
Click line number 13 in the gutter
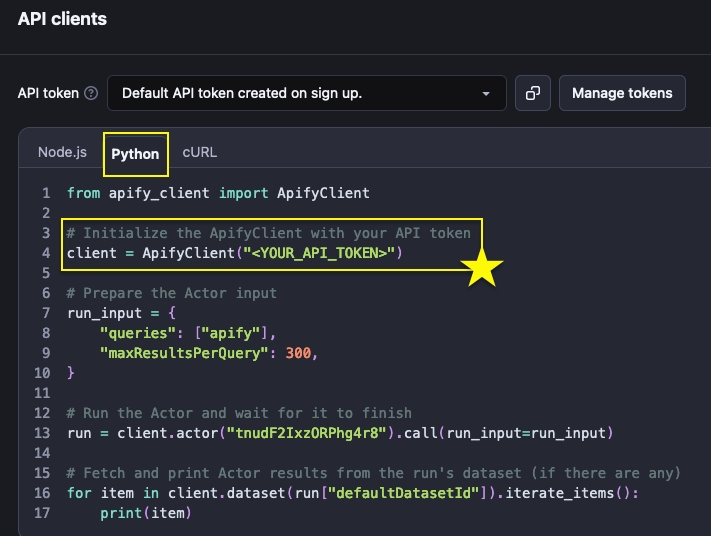(x=42, y=433)
